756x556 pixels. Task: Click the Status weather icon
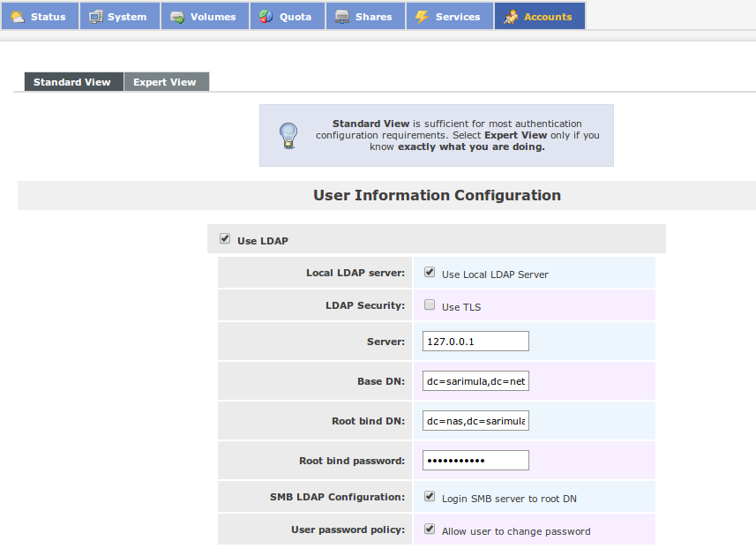[x=17, y=17]
